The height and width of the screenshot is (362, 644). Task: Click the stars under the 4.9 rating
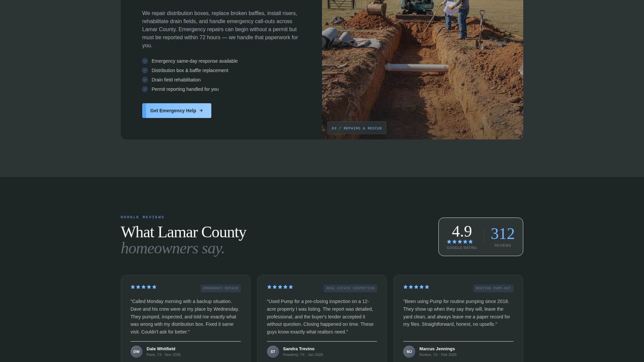click(460, 242)
